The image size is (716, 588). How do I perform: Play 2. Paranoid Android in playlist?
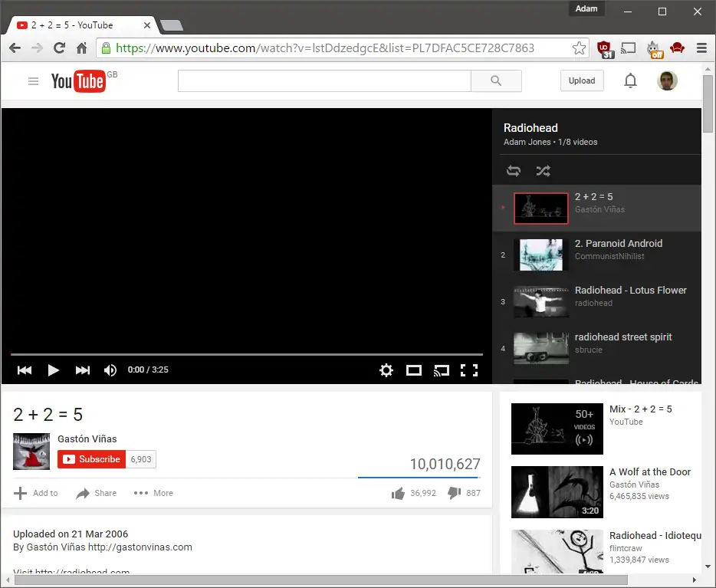597,255
